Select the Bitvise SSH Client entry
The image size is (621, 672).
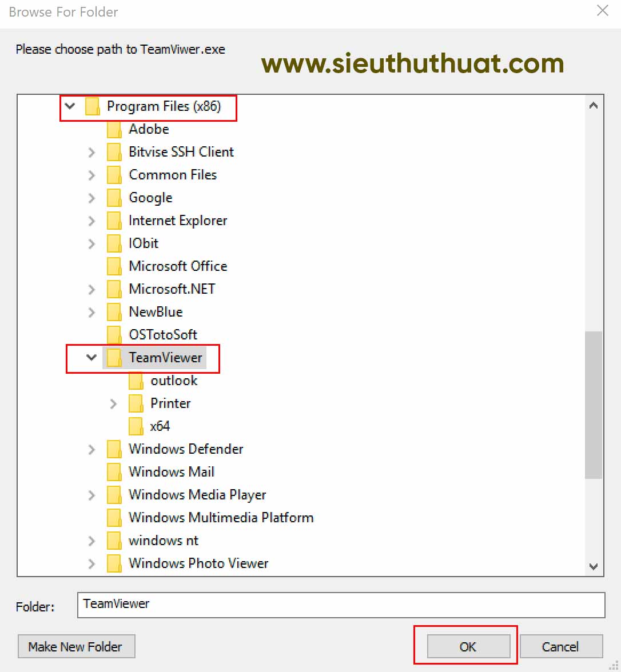click(x=181, y=152)
